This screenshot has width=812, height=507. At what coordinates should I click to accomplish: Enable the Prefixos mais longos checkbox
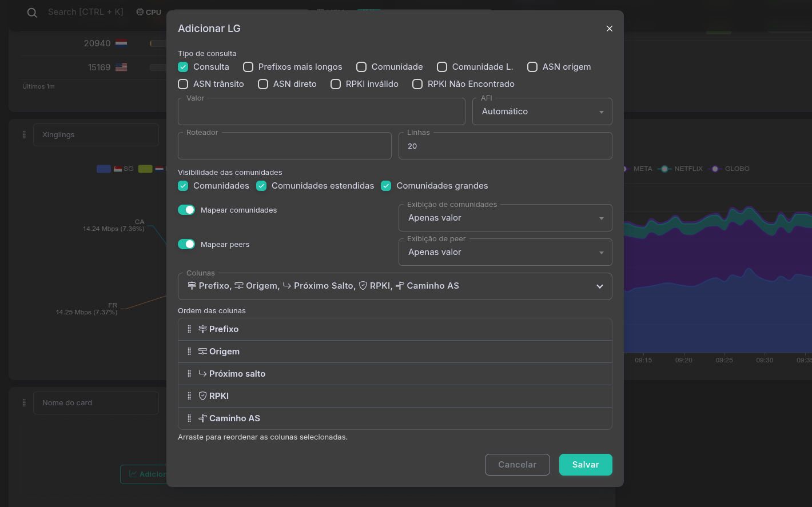click(248, 67)
